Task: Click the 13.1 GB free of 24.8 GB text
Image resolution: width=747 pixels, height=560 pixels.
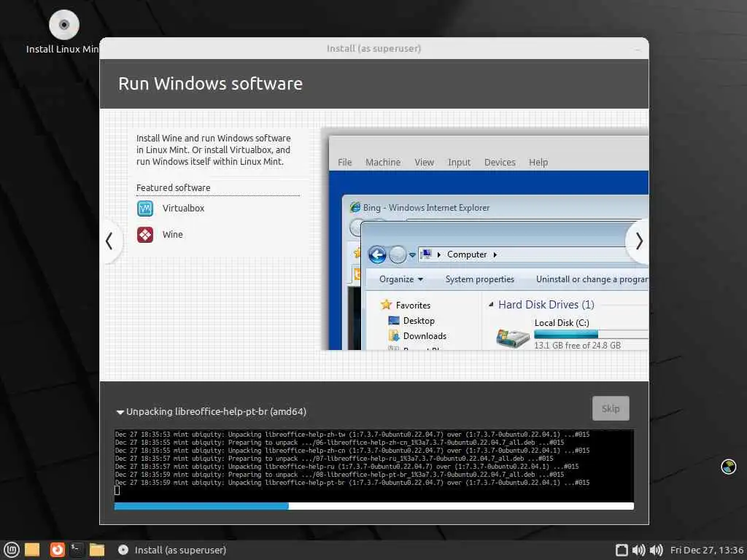Action: click(x=578, y=346)
